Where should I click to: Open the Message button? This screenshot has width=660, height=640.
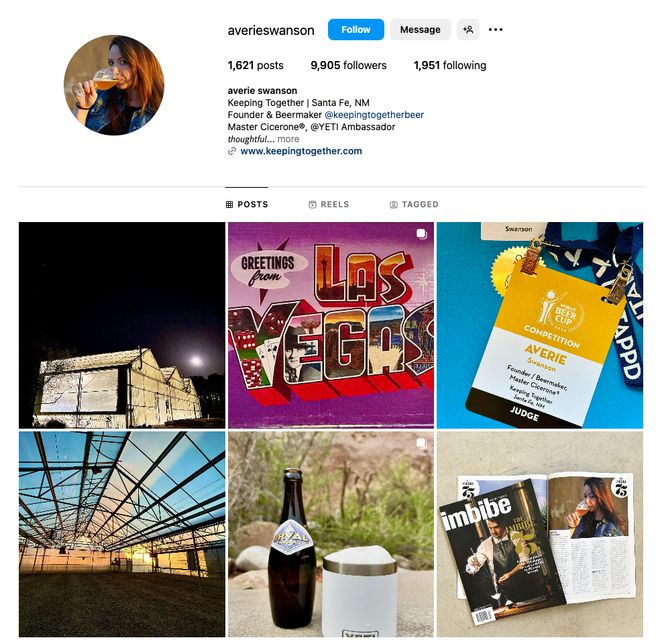[x=420, y=29]
